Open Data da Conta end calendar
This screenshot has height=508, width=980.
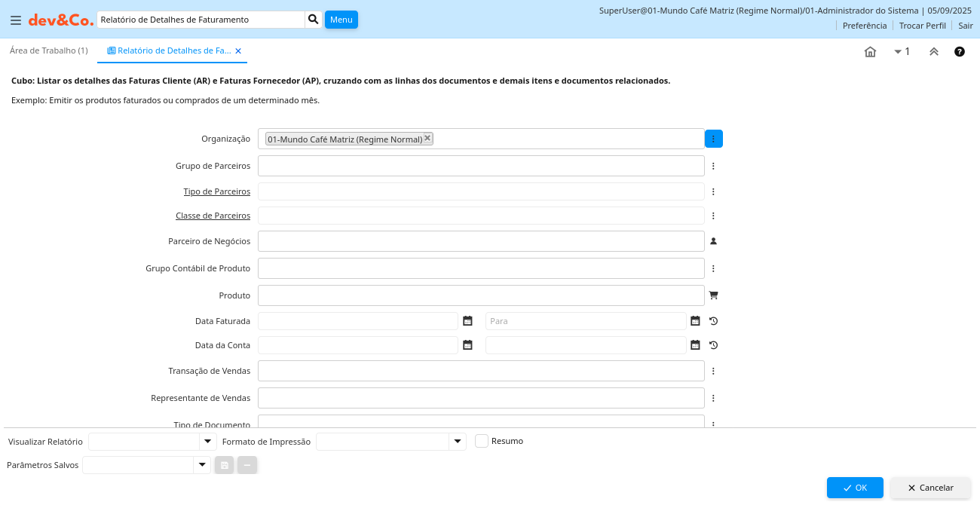[x=695, y=345]
